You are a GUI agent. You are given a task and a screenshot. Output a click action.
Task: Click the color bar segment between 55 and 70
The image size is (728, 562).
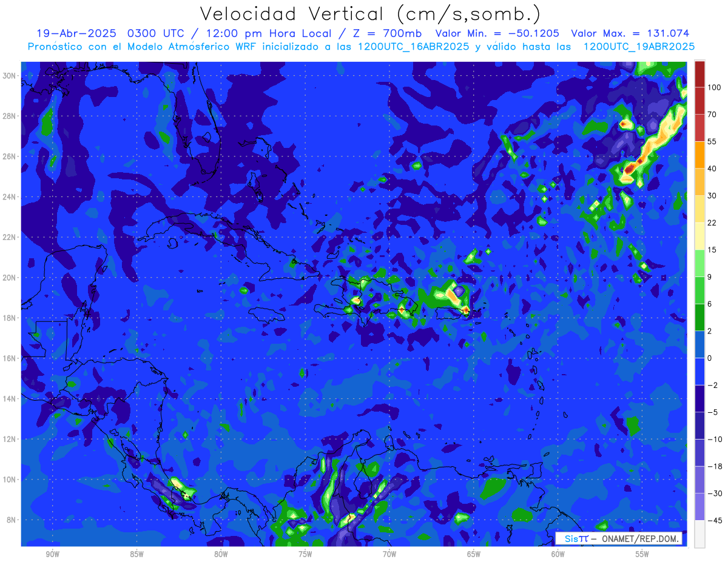coord(699,127)
